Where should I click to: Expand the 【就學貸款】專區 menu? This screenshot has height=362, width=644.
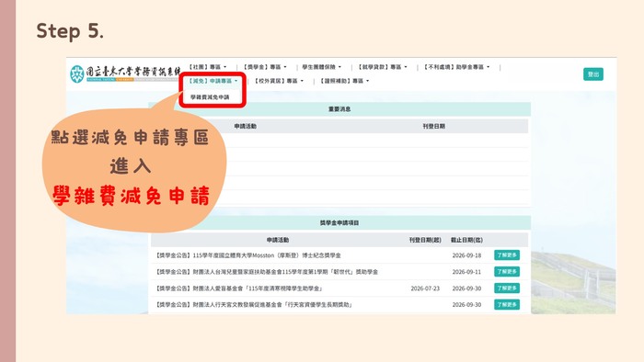pyautogui.click(x=383, y=67)
